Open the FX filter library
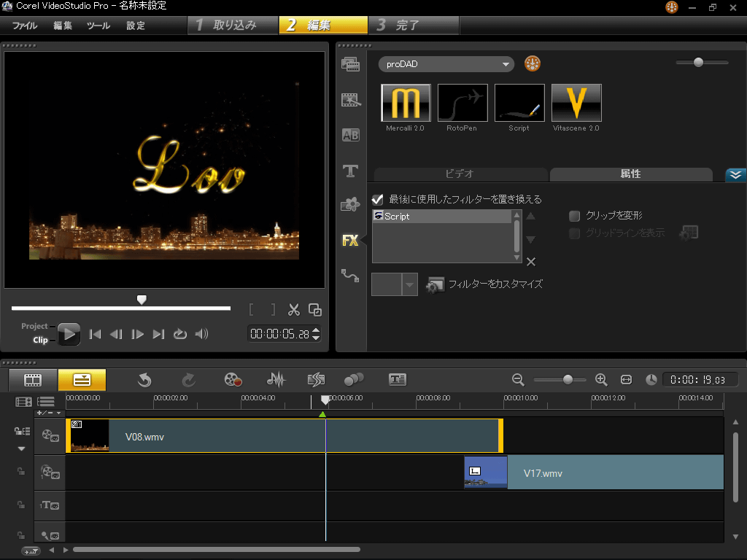 [x=350, y=241]
